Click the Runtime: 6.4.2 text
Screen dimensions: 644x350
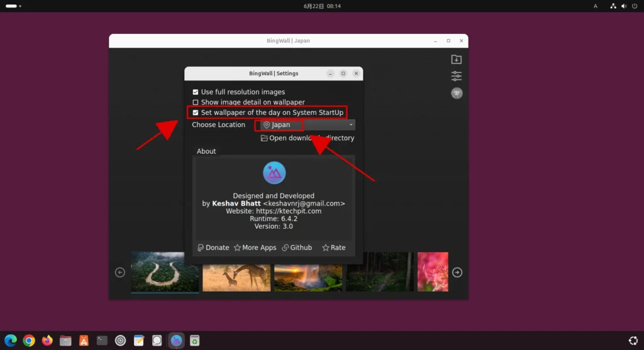pos(274,219)
